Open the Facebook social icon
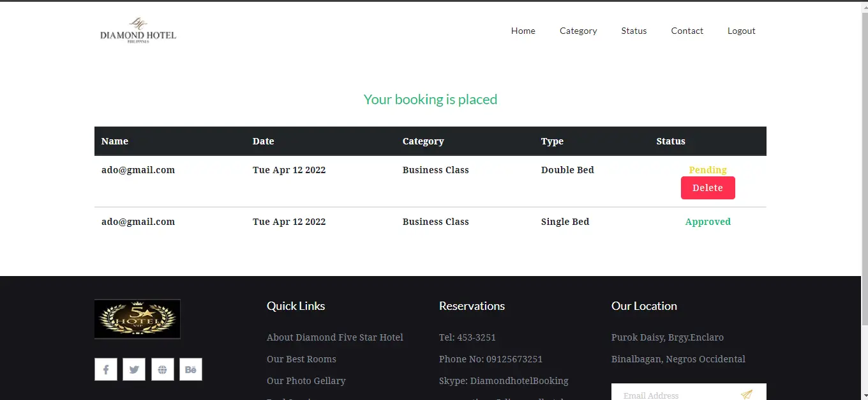 point(106,369)
